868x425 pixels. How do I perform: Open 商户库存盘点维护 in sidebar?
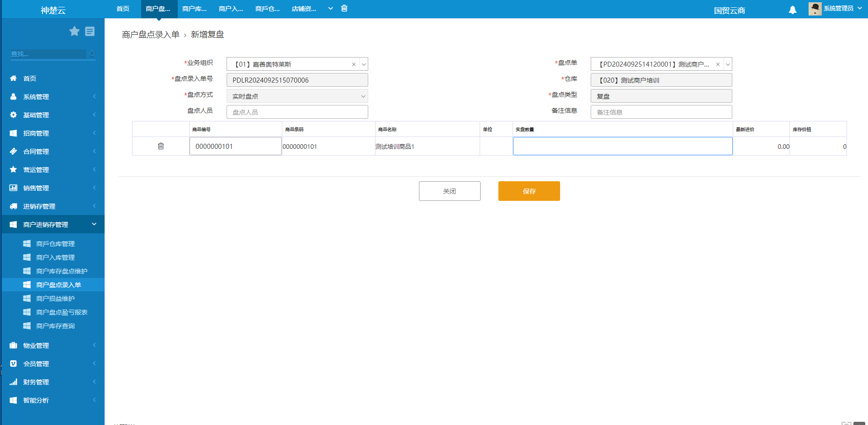[x=62, y=271]
